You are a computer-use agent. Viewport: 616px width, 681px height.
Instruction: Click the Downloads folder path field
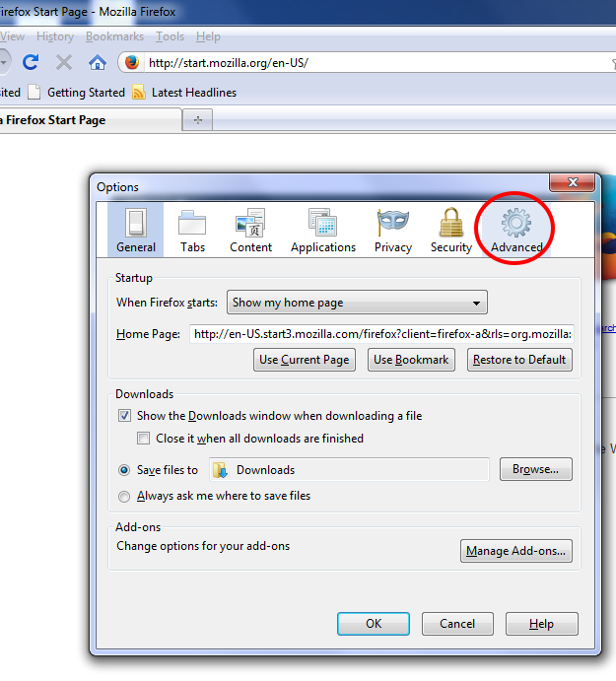[x=349, y=469]
